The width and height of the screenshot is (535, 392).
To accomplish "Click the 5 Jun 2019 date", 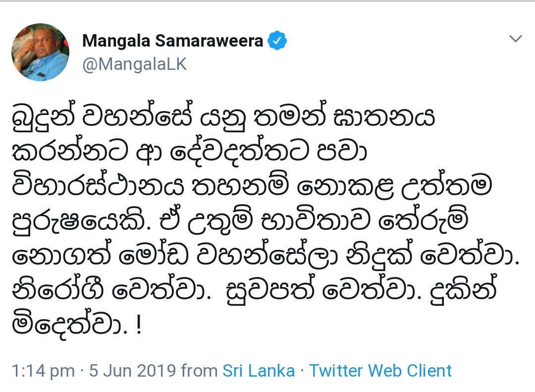I will pos(133,371).
